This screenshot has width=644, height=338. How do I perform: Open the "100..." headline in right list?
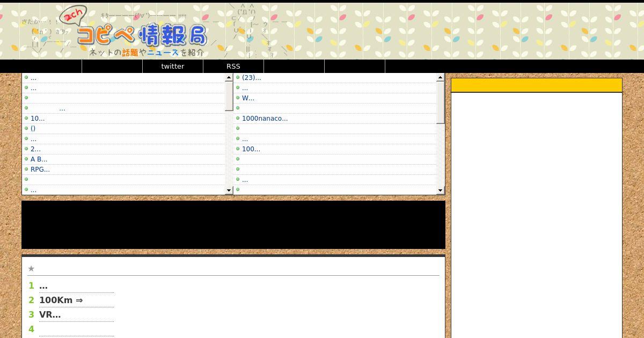coord(251,149)
